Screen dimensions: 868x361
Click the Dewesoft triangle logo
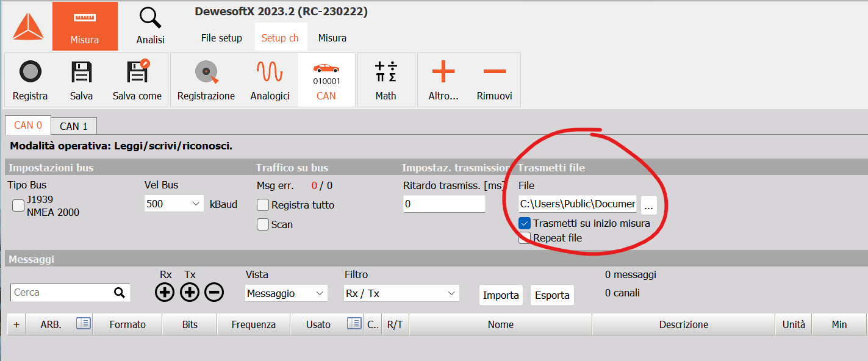pyautogui.click(x=28, y=26)
